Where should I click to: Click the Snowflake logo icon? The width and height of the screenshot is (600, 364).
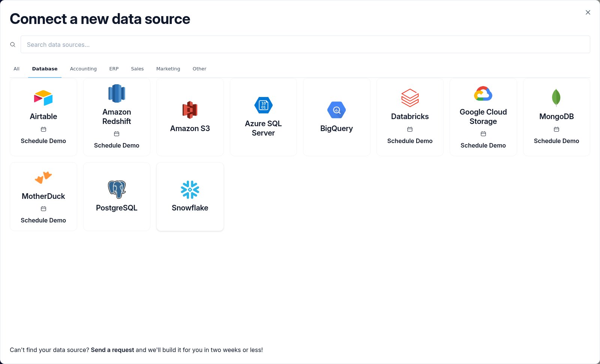tap(190, 189)
